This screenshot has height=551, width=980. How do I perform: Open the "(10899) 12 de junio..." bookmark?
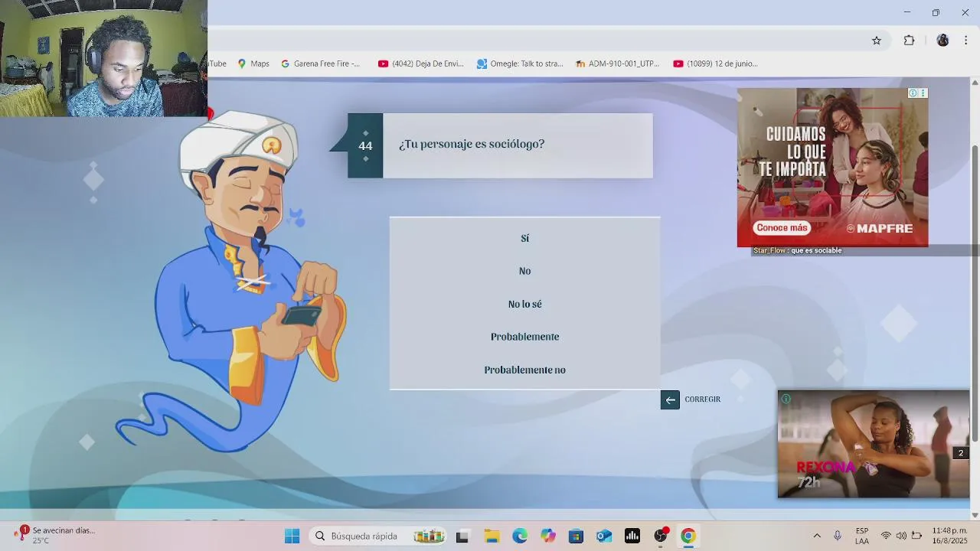[x=716, y=64]
